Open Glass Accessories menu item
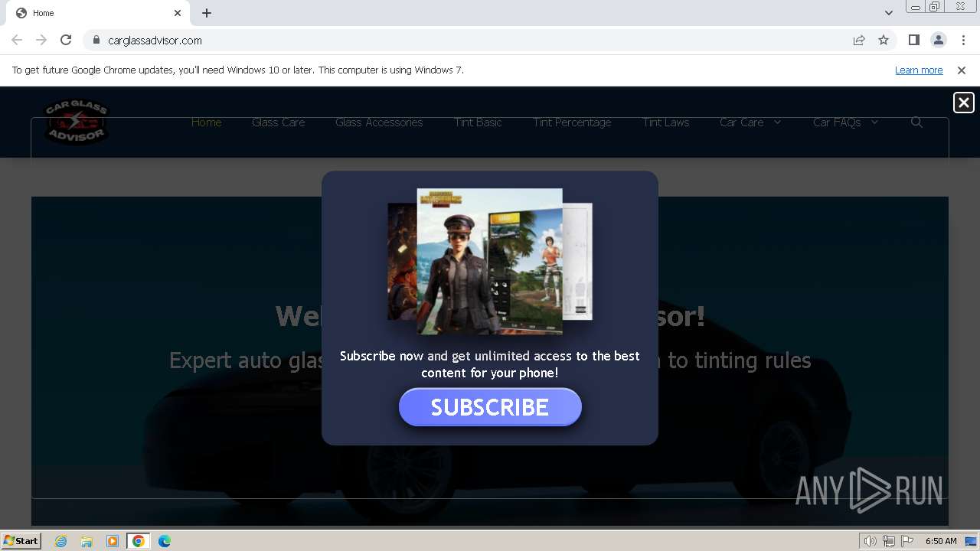The height and width of the screenshot is (551, 980). pos(379,122)
